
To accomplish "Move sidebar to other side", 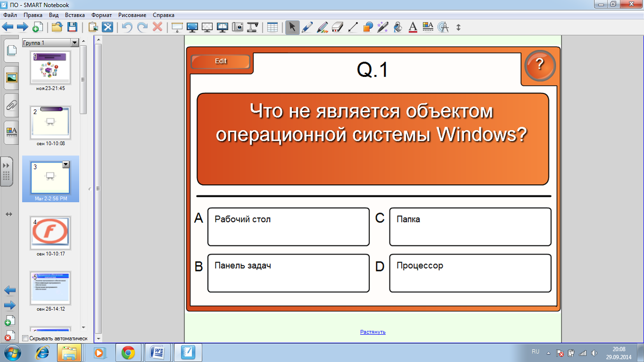I will 8,214.
